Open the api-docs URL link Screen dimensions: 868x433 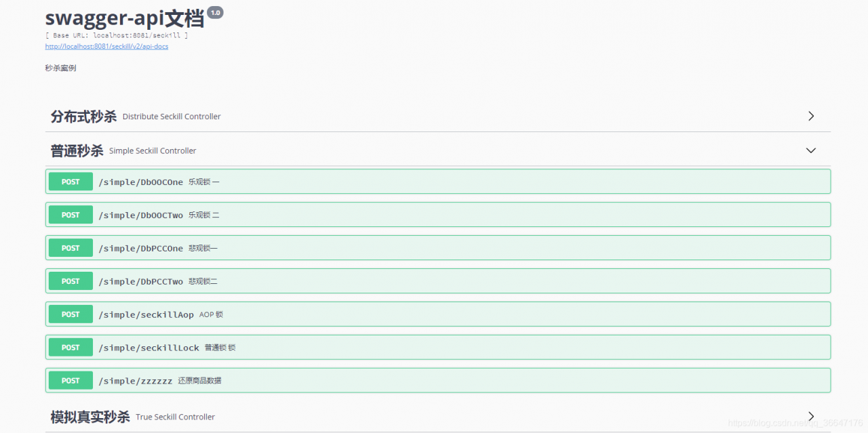(106, 47)
